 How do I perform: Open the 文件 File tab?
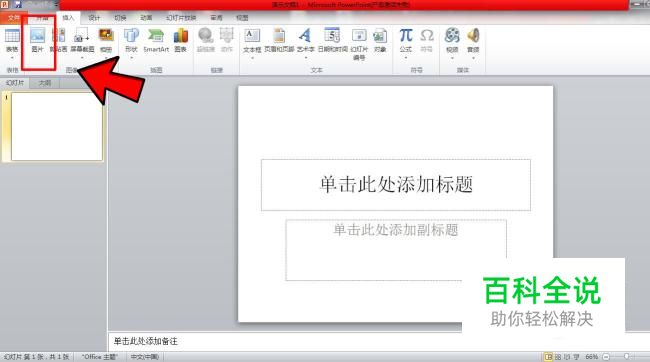pyautogui.click(x=14, y=18)
